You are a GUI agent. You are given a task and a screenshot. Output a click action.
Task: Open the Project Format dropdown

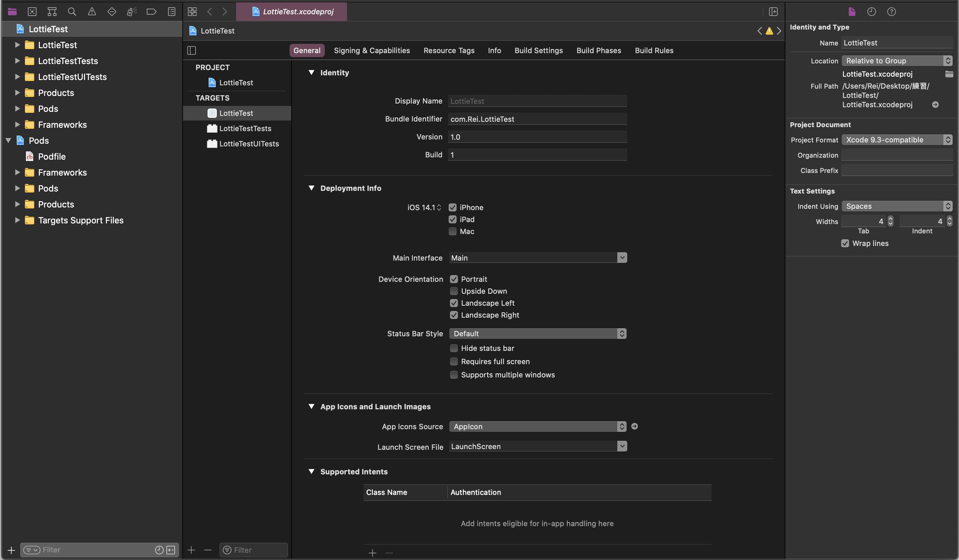click(x=897, y=140)
